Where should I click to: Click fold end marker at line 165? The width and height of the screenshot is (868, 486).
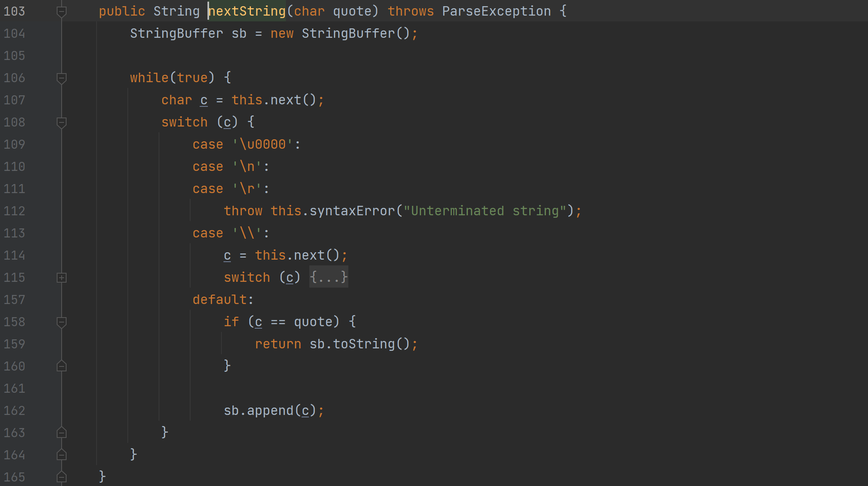point(62,477)
